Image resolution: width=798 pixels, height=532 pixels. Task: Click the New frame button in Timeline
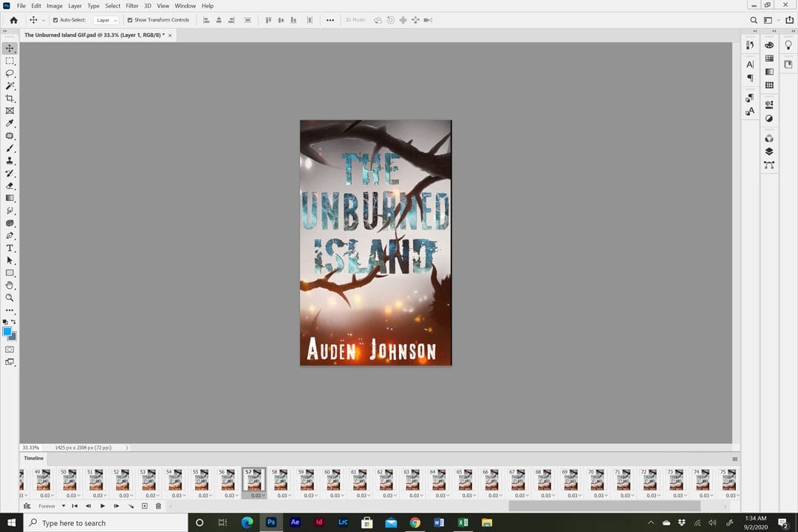[145, 505]
